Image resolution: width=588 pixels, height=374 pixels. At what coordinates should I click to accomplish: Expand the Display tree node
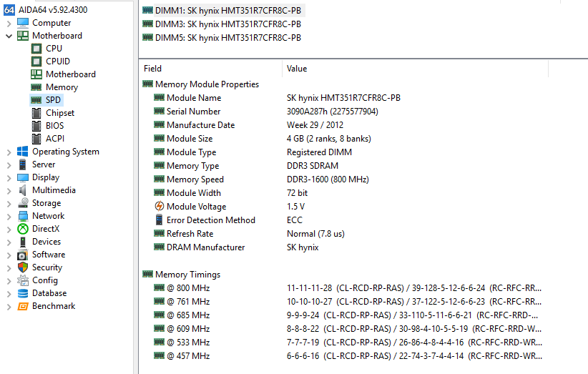9,177
